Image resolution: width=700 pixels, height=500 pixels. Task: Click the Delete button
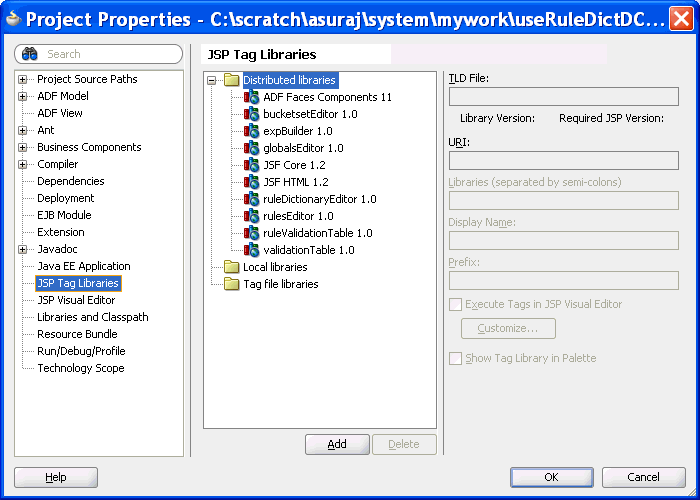pos(404,444)
